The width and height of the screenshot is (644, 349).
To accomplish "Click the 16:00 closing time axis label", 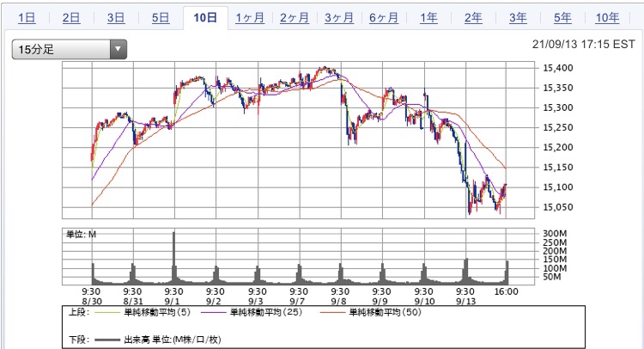I will tap(506, 292).
